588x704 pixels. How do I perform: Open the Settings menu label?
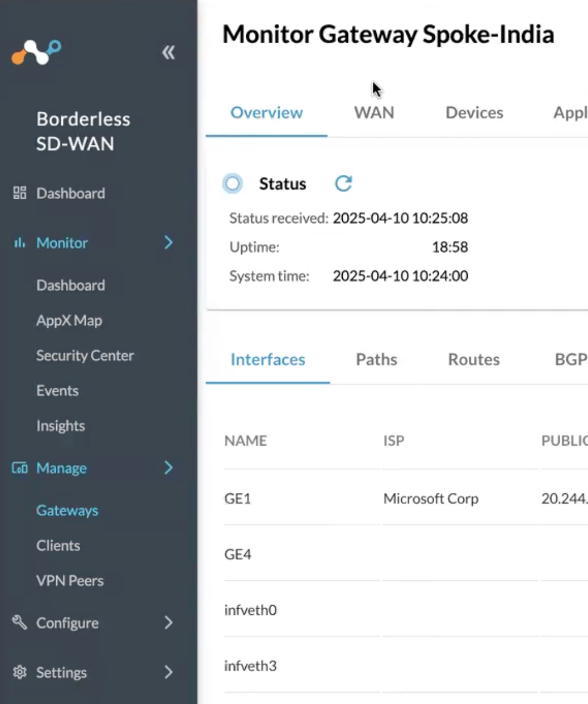coord(61,672)
